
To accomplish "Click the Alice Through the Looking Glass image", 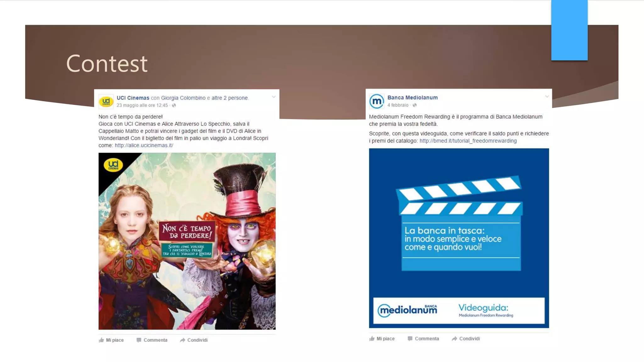I will point(187,241).
